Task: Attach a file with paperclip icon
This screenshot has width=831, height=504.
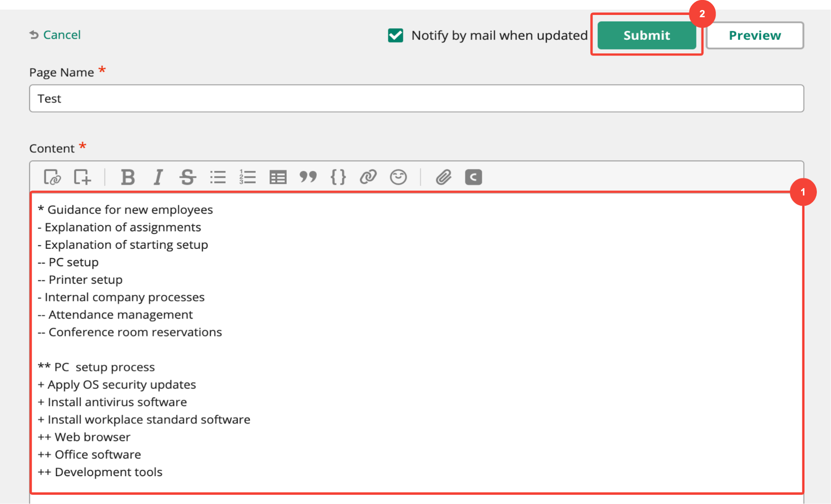Action: 444,177
